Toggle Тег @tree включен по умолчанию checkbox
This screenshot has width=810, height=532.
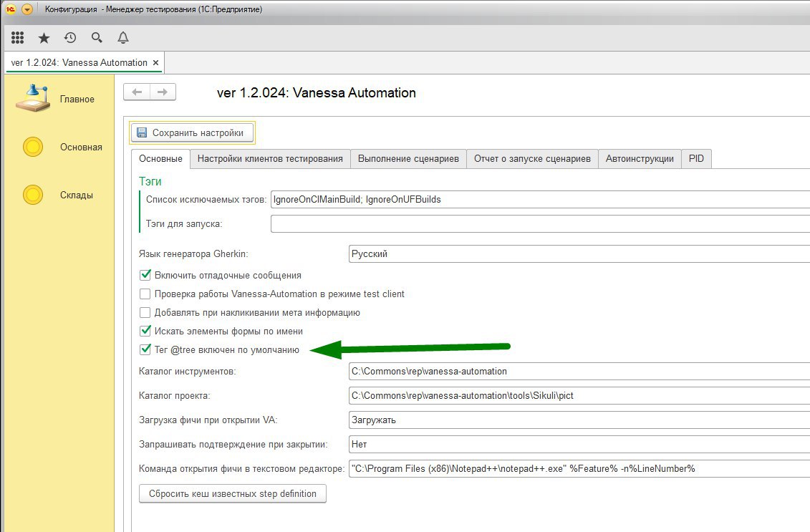pos(145,349)
